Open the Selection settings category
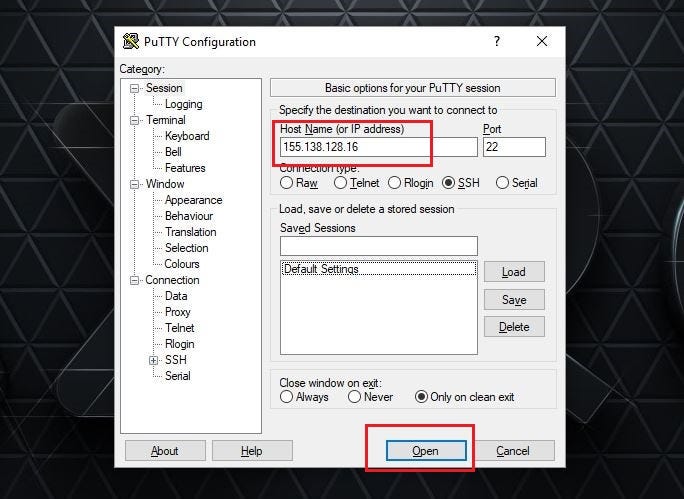The width and height of the screenshot is (684, 499). [187, 248]
